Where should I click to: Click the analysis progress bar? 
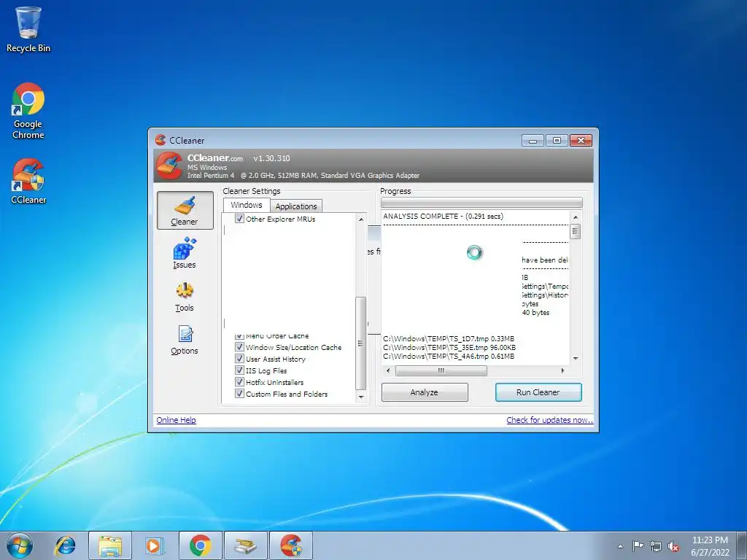pos(481,203)
